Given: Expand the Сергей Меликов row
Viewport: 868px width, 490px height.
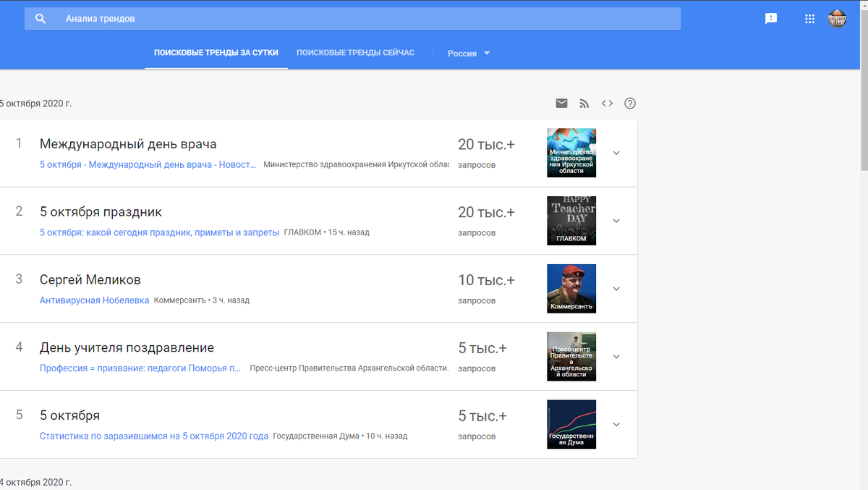Looking at the screenshot, I should [x=616, y=289].
